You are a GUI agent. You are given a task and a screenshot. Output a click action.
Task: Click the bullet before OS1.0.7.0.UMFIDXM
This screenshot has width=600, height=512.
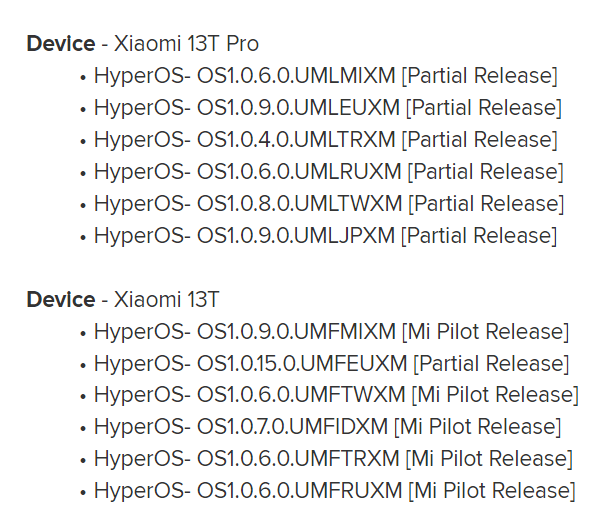point(83,429)
